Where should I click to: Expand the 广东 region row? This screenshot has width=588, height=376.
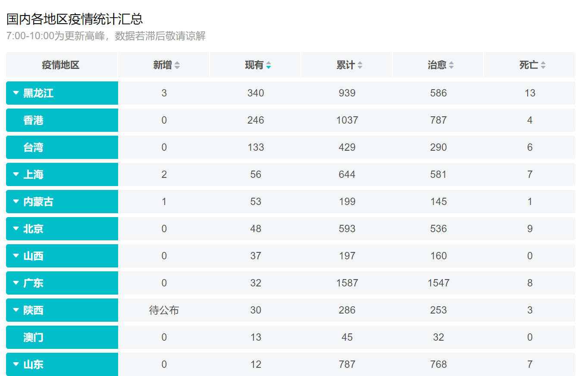click(x=16, y=283)
